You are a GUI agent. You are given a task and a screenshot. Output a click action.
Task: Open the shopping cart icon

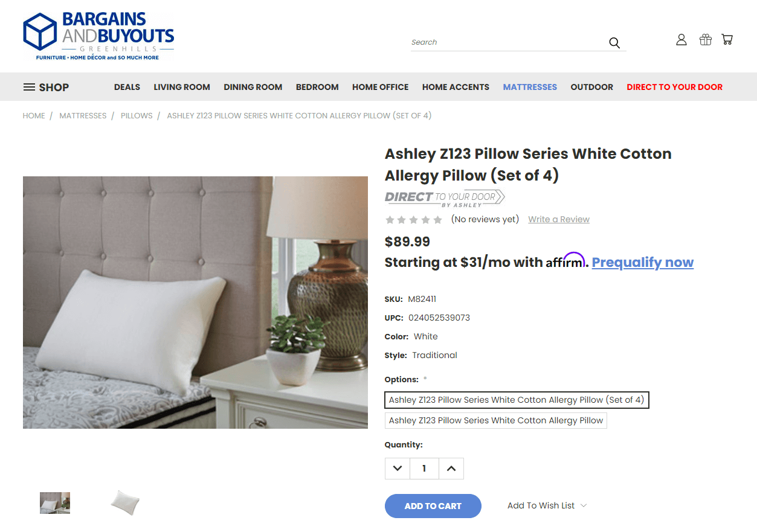click(x=727, y=40)
